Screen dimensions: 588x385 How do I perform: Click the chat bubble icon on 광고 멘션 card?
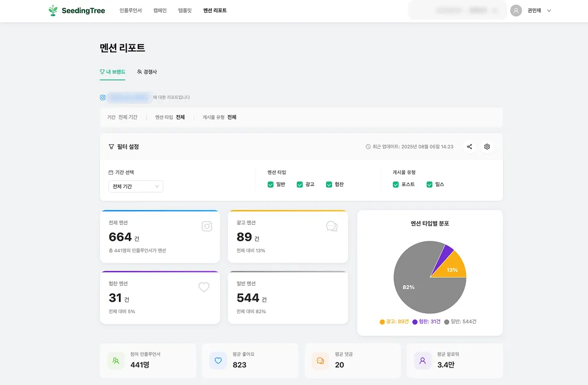[x=332, y=227]
